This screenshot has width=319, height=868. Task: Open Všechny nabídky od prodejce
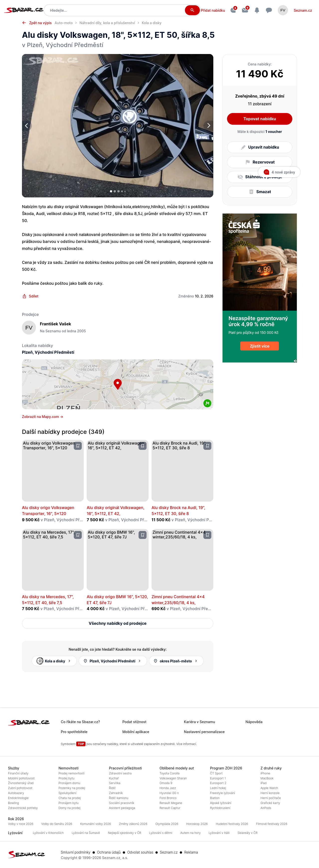[118, 623]
